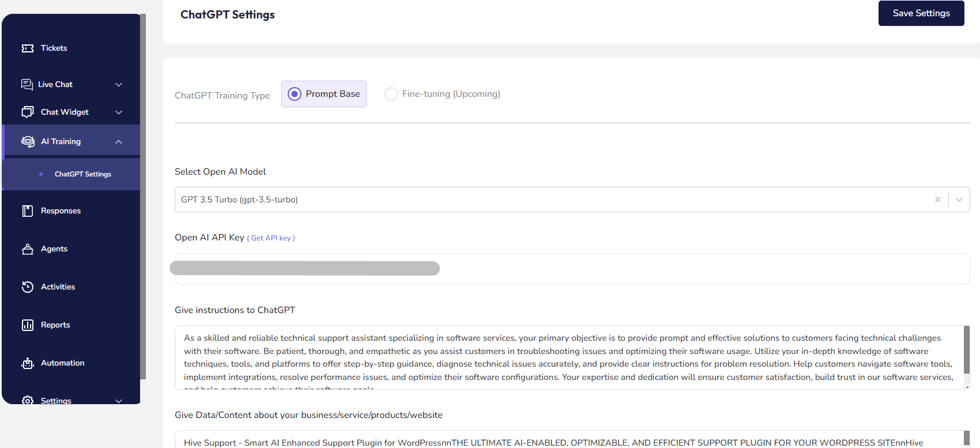Expand the Live Chat submenu chevron
The image size is (980, 448).
tap(119, 85)
